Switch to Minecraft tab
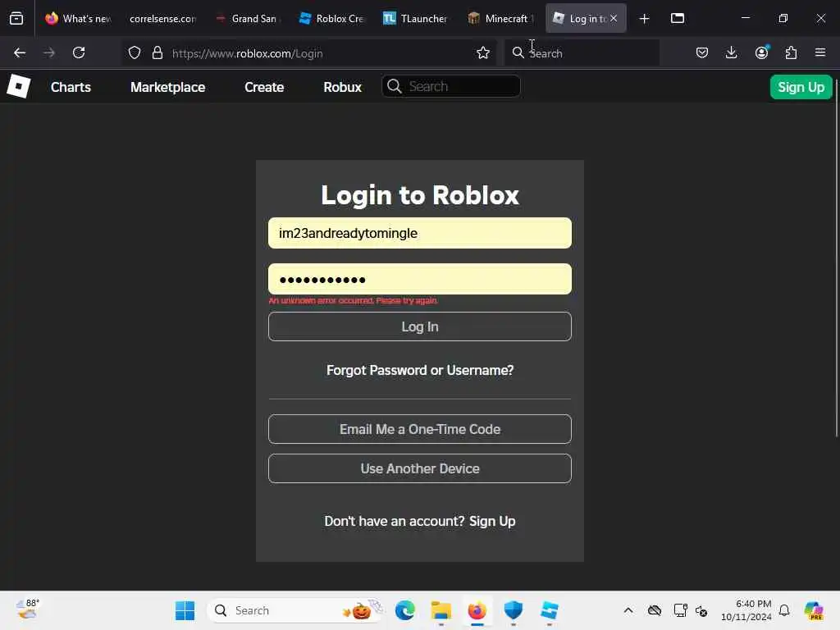Image resolution: width=840 pixels, height=630 pixels. tap(500, 19)
